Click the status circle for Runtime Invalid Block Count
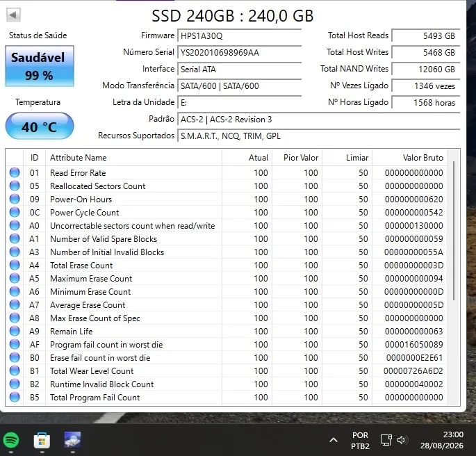Screen dimensions: 476x456 tap(15, 384)
